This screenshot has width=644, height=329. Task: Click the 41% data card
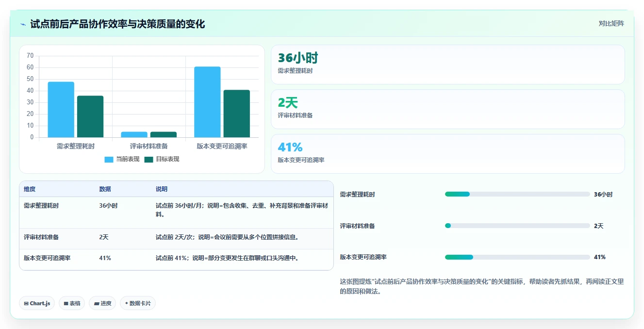447,154
